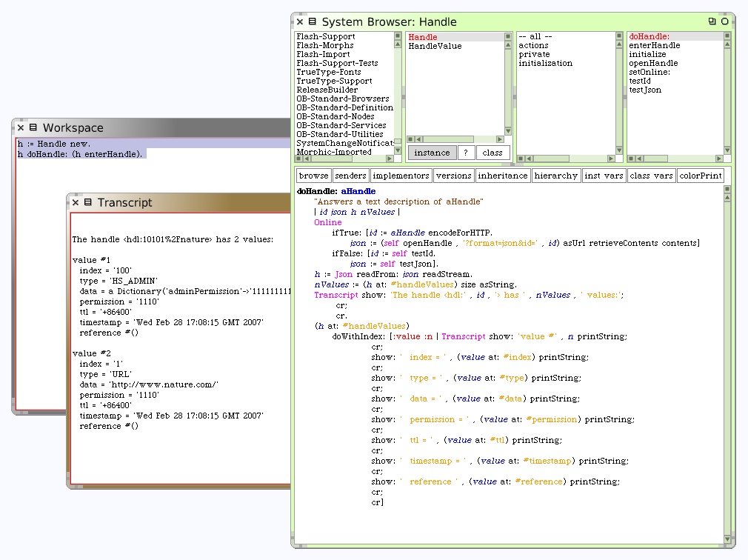Screen dimensions: 748x560
Task: Select the HandleValue class
Action: 435,46
